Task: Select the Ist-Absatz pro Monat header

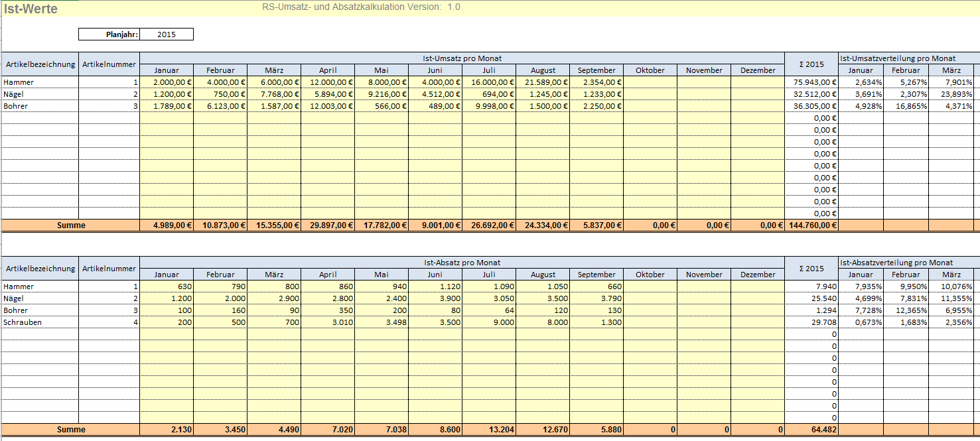Action: (462, 263)
